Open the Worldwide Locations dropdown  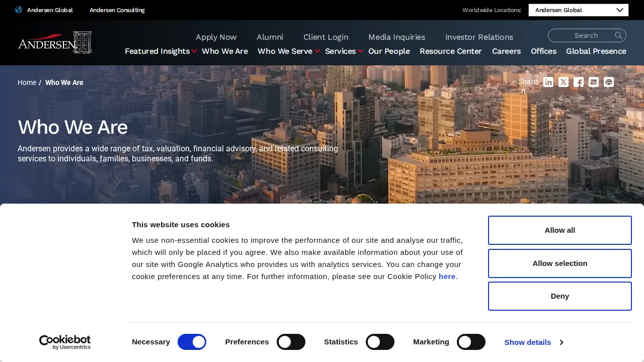579,10
